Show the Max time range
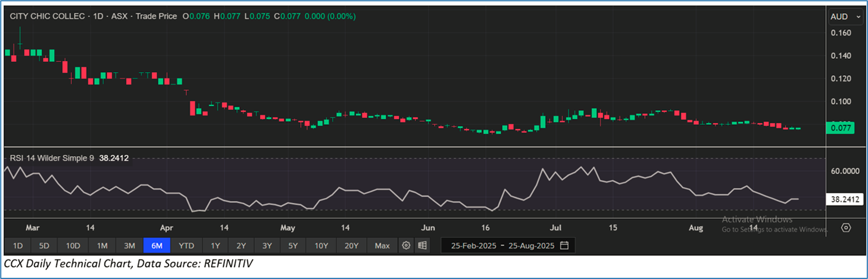 pyautogui.click(x=382, y=245)
